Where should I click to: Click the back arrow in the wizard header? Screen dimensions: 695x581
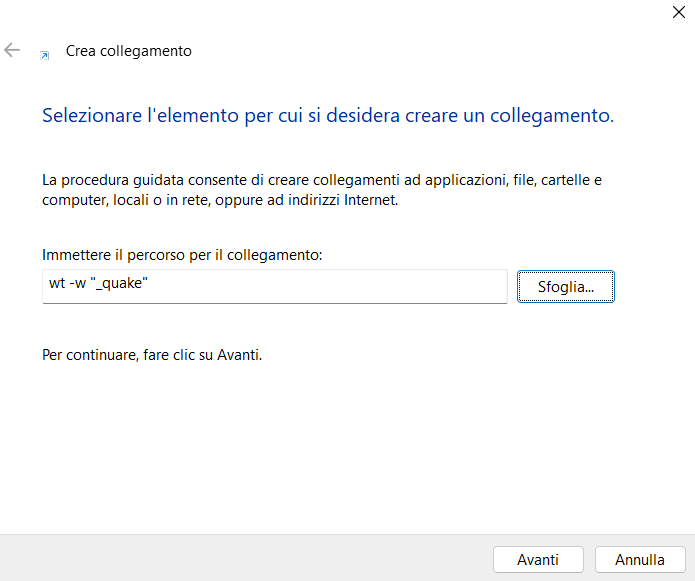12,50
